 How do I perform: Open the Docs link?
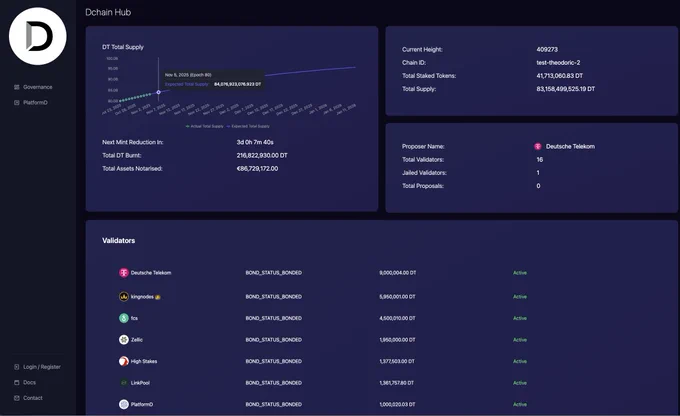(29, 383)
